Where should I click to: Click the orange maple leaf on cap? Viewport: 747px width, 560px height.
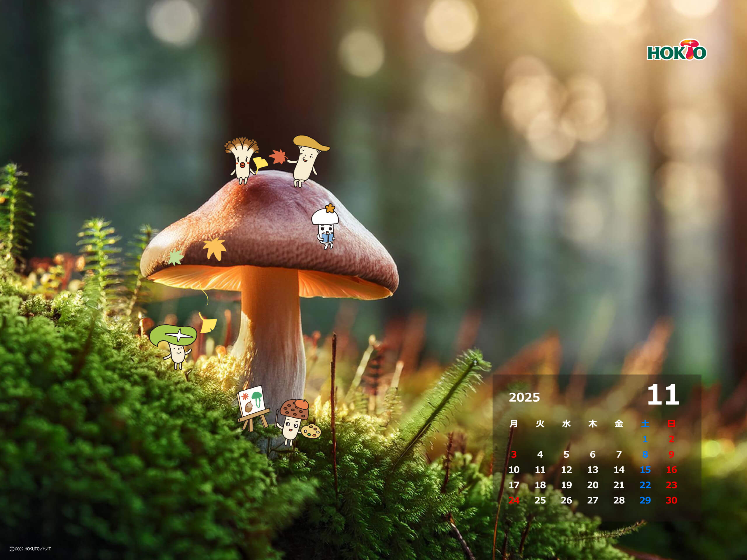(x=214, y=248)
